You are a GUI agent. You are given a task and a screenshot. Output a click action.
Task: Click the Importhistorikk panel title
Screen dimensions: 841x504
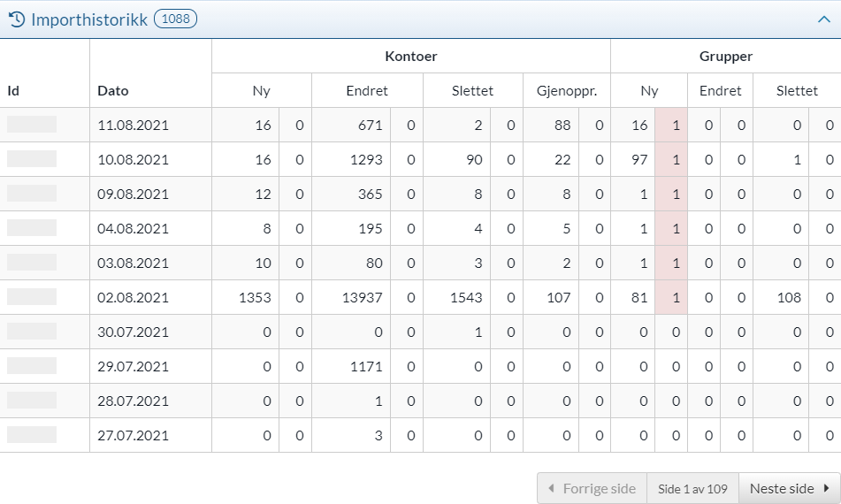coord(89,19)
